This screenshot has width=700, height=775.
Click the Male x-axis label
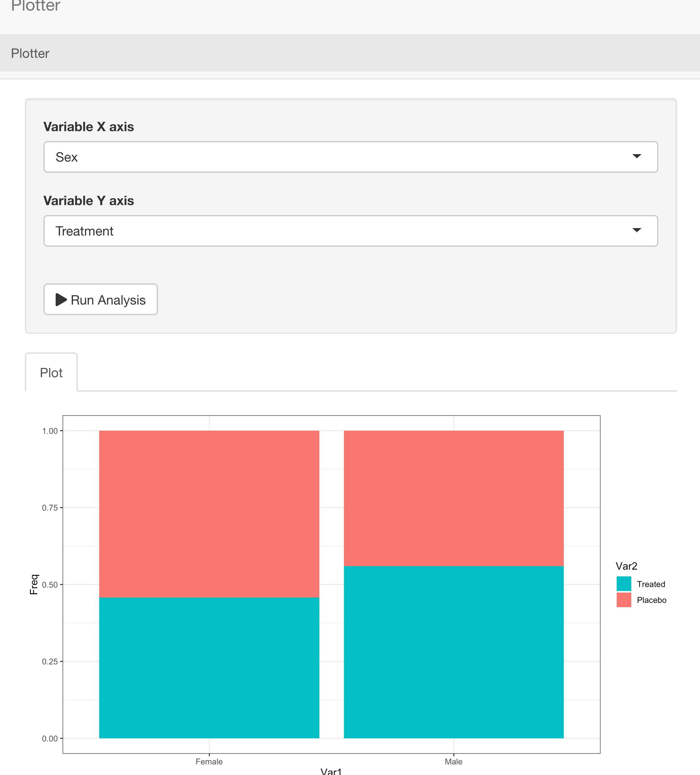click(x=454, y=762)
